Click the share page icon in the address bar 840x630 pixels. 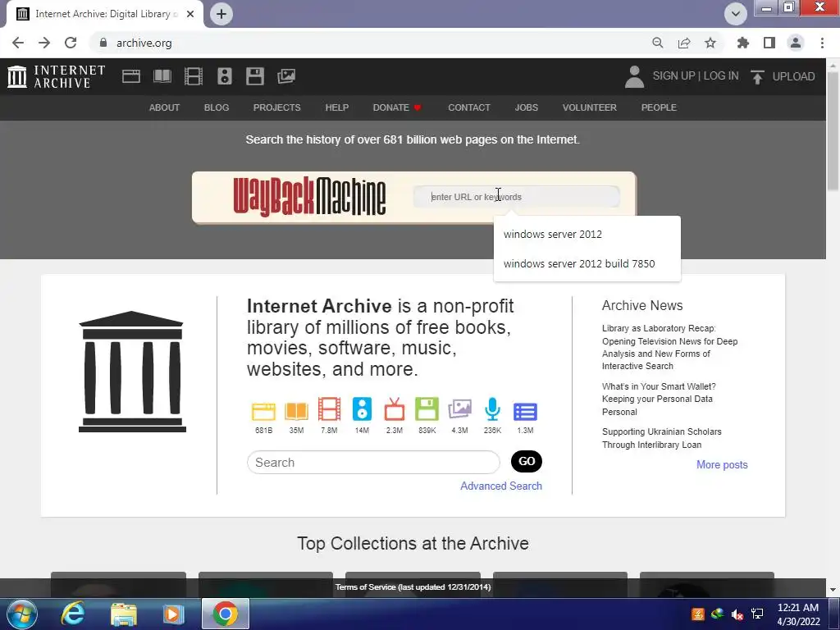coord(684,43)
